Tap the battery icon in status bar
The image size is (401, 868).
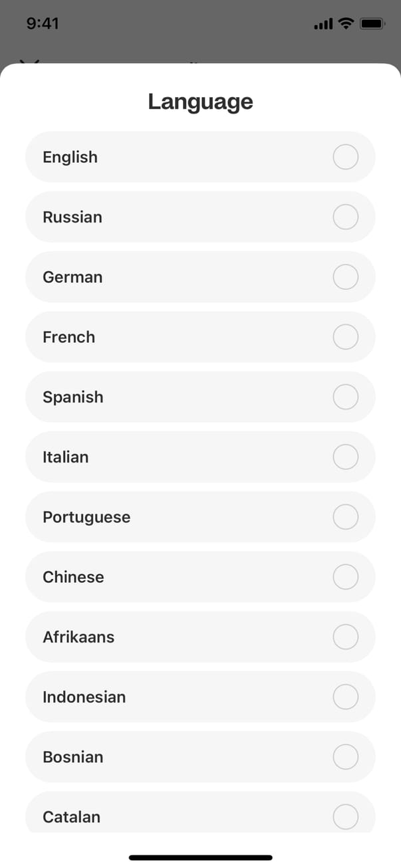(372, 24)
